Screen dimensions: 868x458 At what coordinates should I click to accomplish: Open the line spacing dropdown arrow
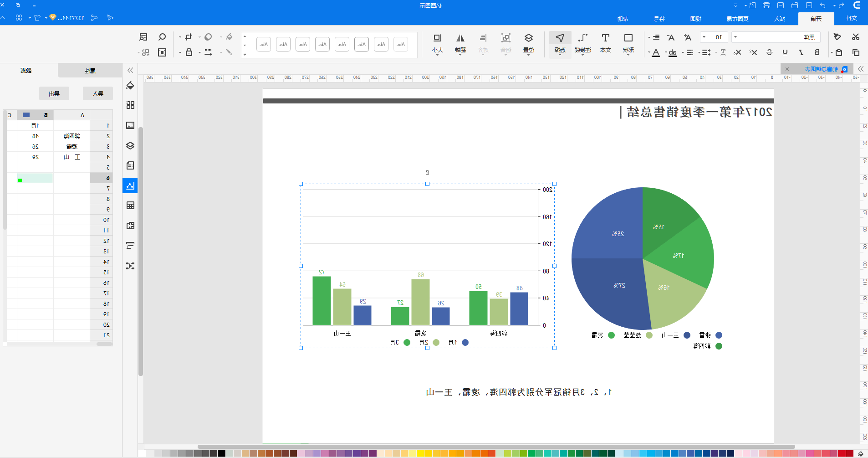[x=699, y=53]
